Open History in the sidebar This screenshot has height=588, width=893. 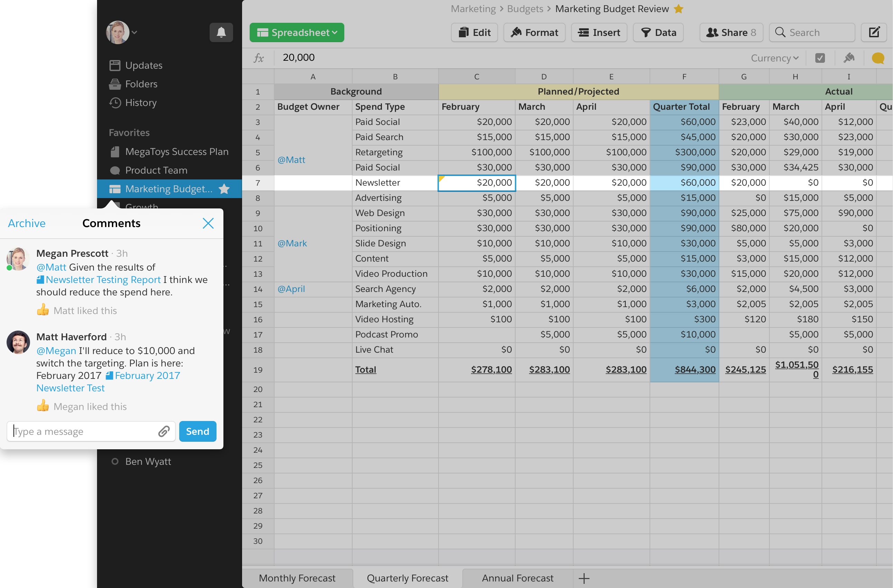(141, 103)
